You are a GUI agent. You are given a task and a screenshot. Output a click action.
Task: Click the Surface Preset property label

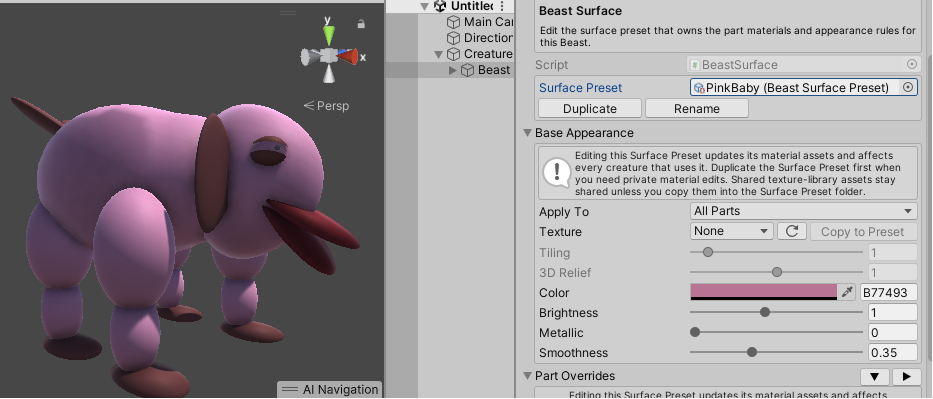581,88
